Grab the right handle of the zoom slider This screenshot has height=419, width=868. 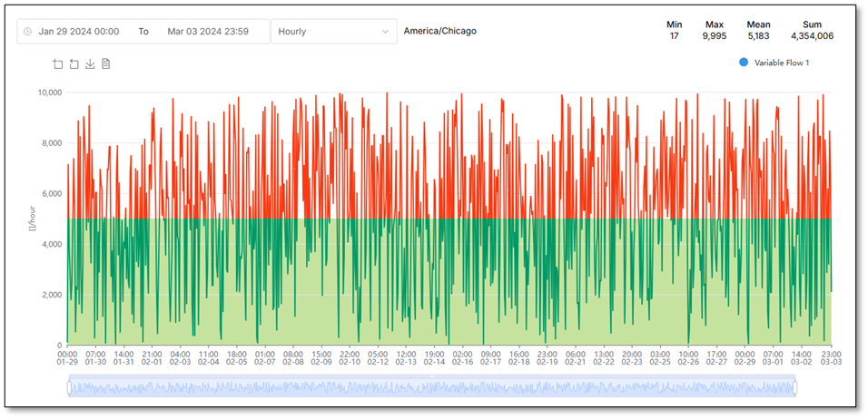point(795,387)
